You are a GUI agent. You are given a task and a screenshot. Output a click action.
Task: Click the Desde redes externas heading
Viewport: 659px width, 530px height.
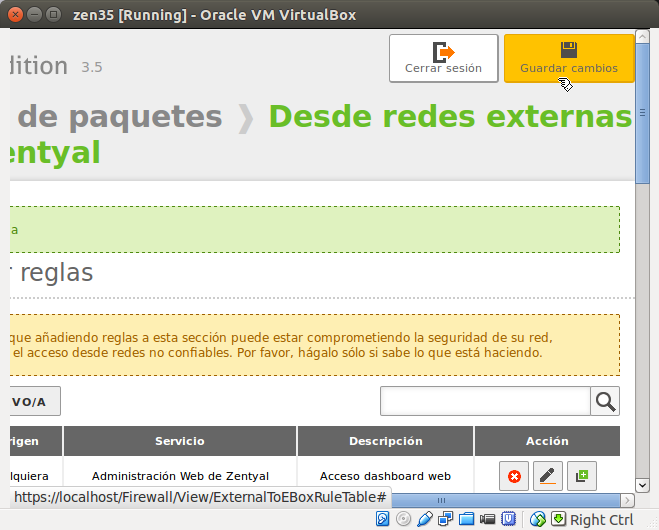(x=450, y=116)
